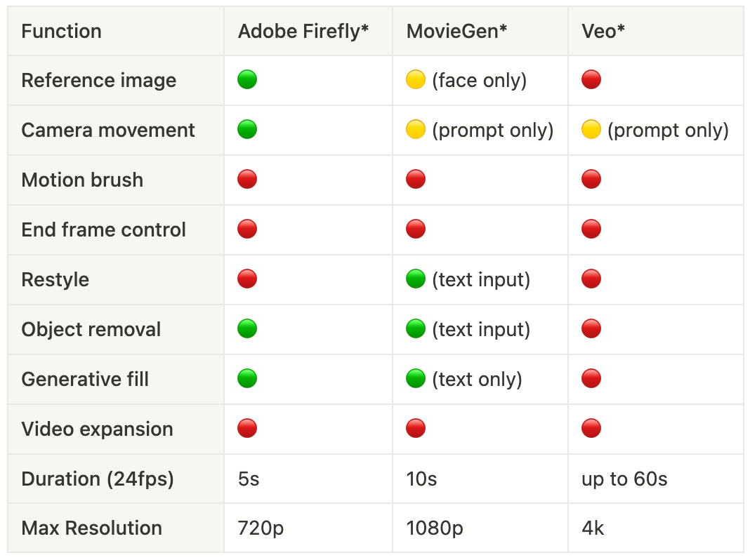The height and width of the screenshot is (560, 750).
Task: Click the "1080p" resolution cell
Action: [x=435, y=528]
